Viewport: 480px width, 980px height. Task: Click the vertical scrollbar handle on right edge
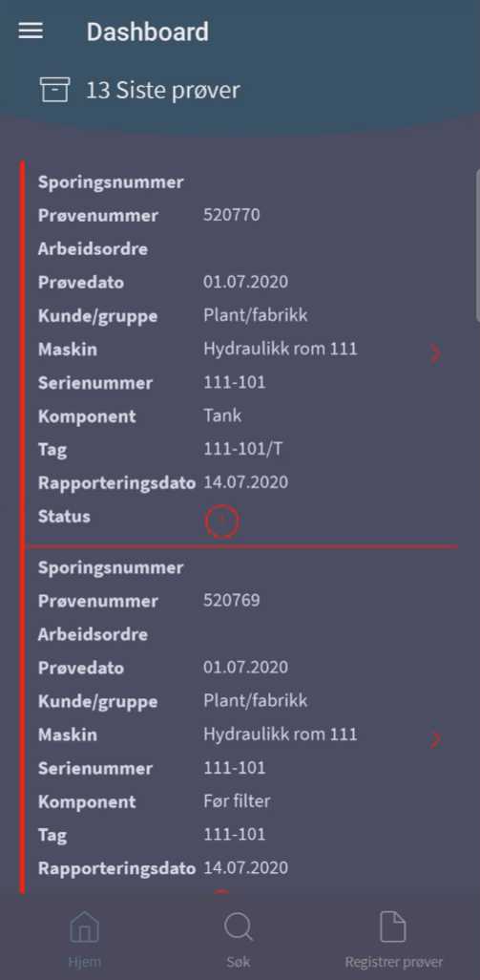(x=477, y=244)
